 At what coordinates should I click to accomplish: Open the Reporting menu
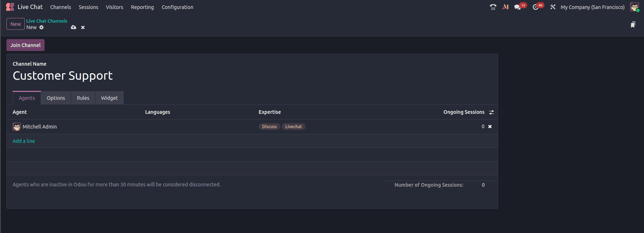click(x=142, y=7)
